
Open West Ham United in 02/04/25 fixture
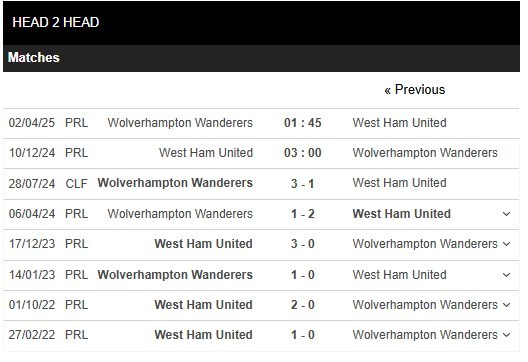tap(399, 123)
